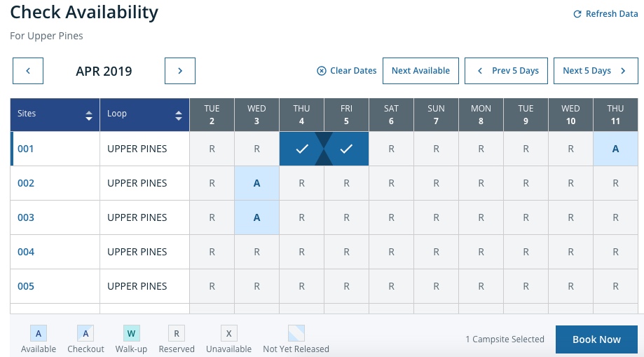Click the Prev 5 Days button
This screenshot has width=644, height=357.
tap(508, 71)
